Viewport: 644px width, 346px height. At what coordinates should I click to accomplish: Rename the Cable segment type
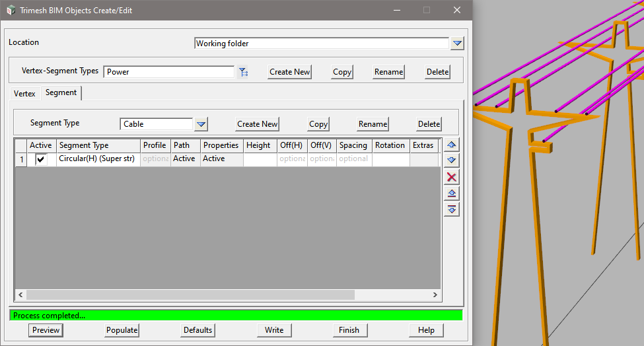pyautogui.click(x=373, y=124)
